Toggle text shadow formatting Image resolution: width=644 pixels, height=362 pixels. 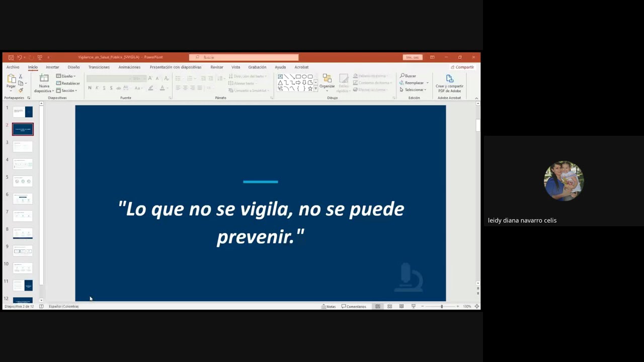click(x=111, y=88)
